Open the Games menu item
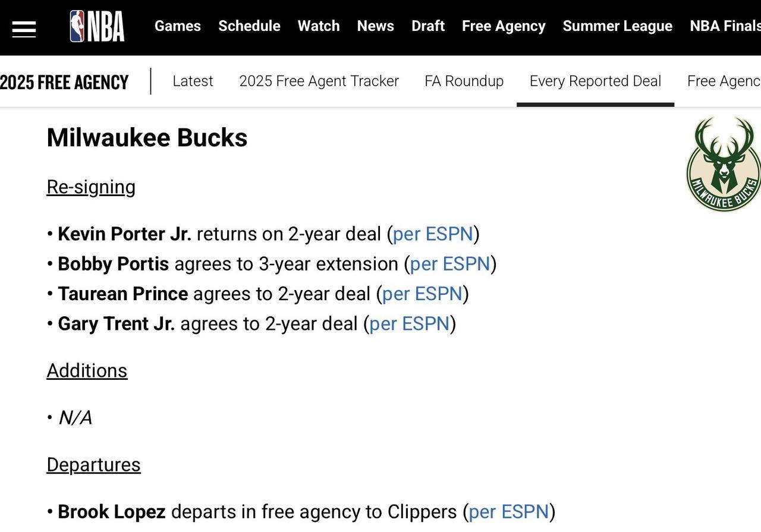This screenshot has width=761, height=532. click(178, 26)
